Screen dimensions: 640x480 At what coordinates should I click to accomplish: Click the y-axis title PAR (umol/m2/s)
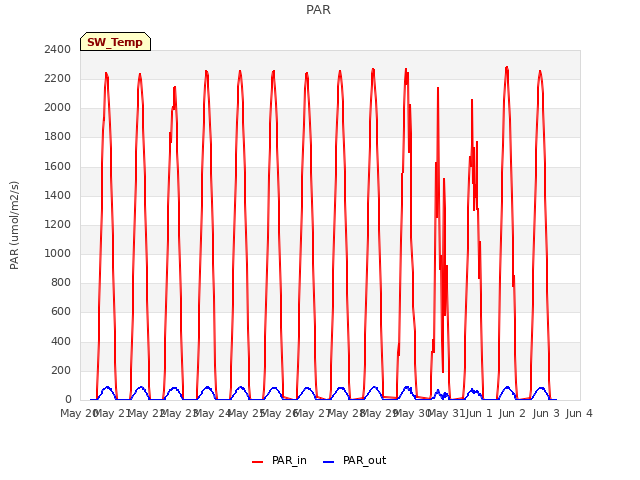(x=14, y=225)
